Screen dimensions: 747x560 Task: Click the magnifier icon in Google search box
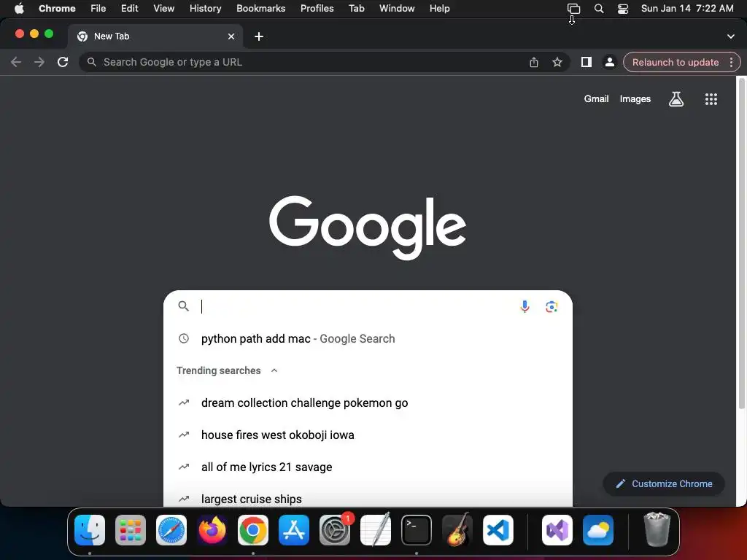tap(183, 306)
